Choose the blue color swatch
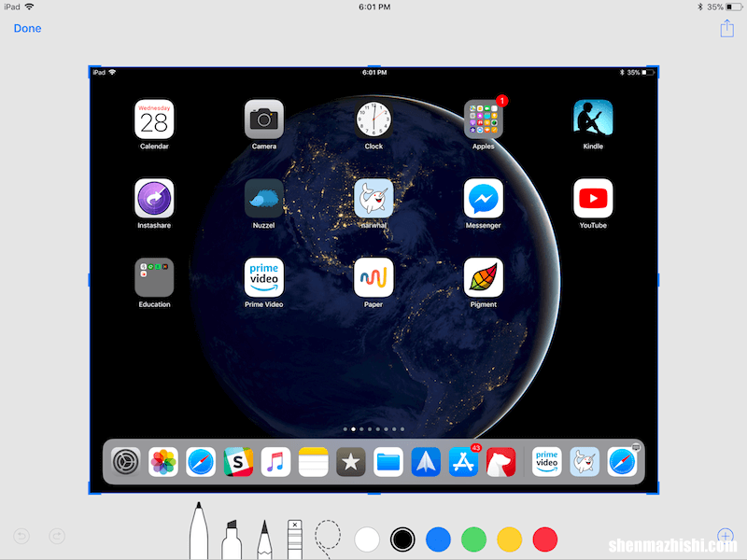747x560 pixels. [438, 539]
